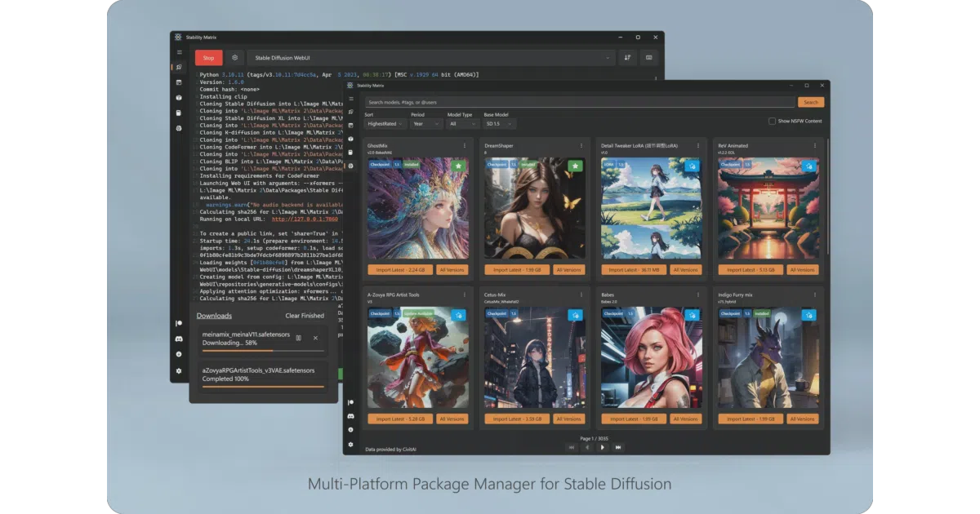
Task: Open Discord icon in back window sidebar
Action: (x=179, y=339)
